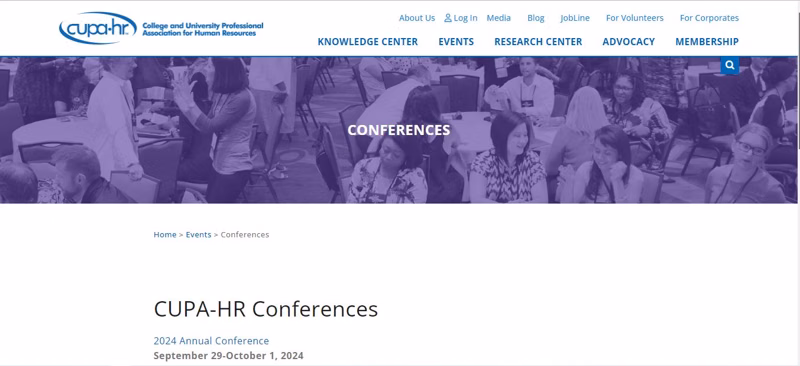The image size is (800, 366).
Task: Open the Events menu
Action: click(456, 42)
